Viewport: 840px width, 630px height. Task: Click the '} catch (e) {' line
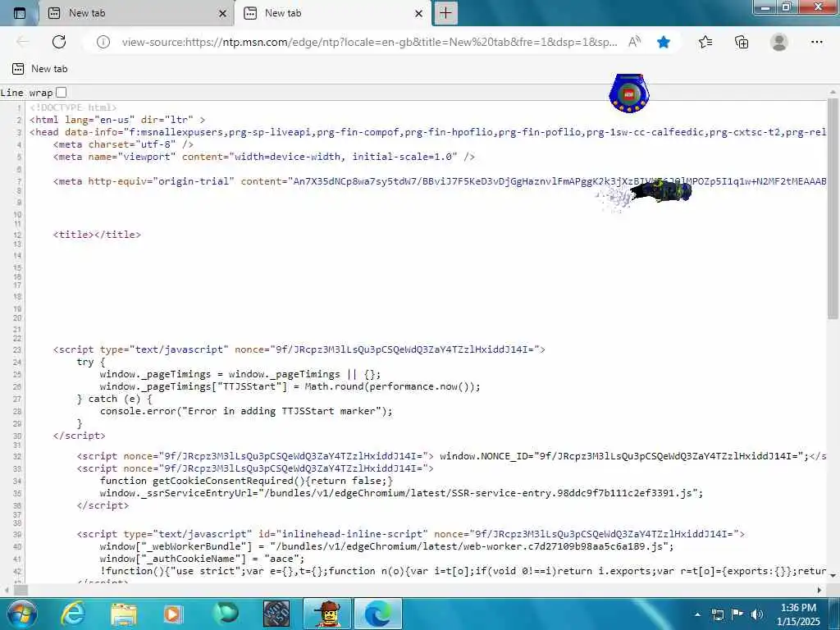(114, 399)
